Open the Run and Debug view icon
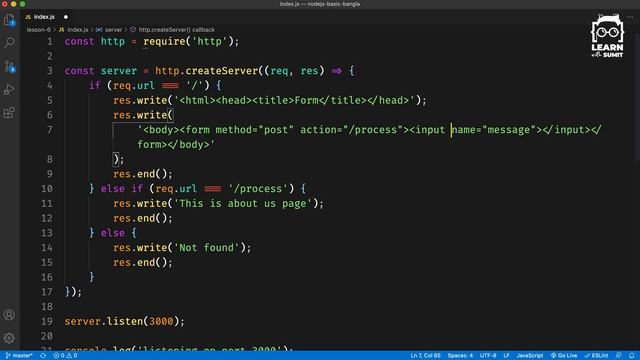Image resolution: width=640 pixels, height=360 pixels. [x=9, y=89]
